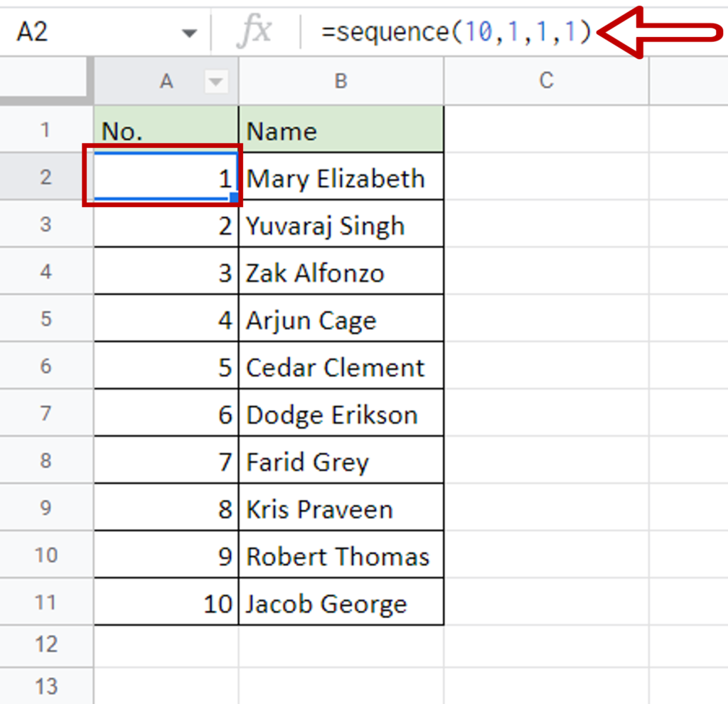Select column B header

[341, 81]
